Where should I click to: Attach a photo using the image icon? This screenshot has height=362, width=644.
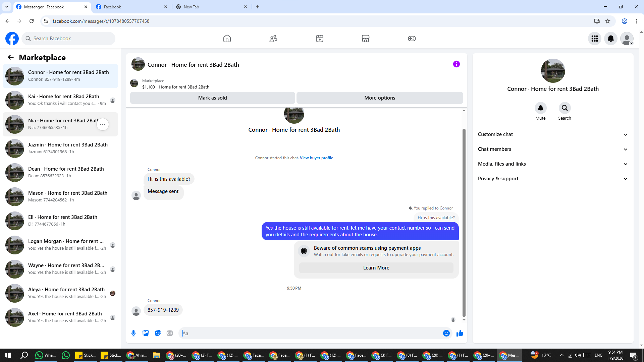[x=146, y=333]
